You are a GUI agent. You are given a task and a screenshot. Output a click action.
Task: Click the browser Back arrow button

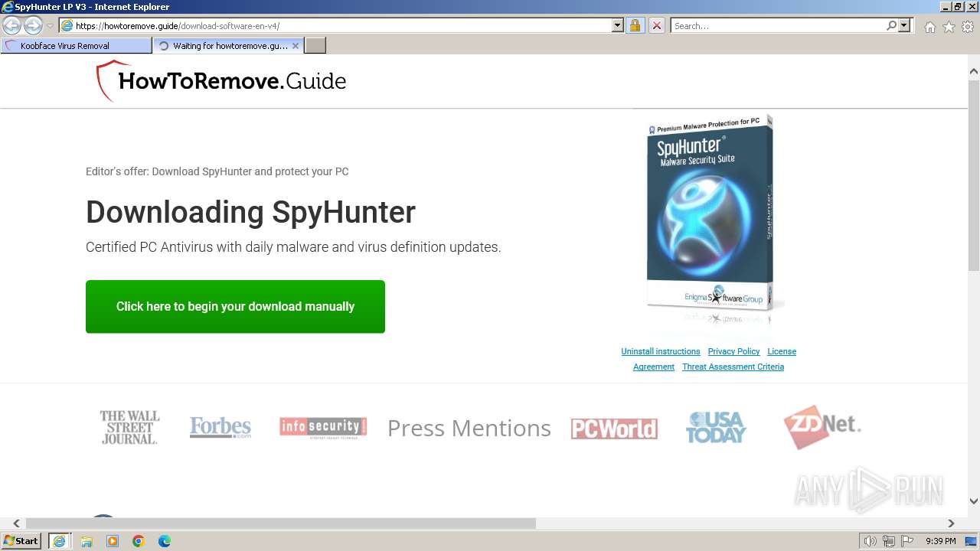pyautogui.click(x=11, y=25)
